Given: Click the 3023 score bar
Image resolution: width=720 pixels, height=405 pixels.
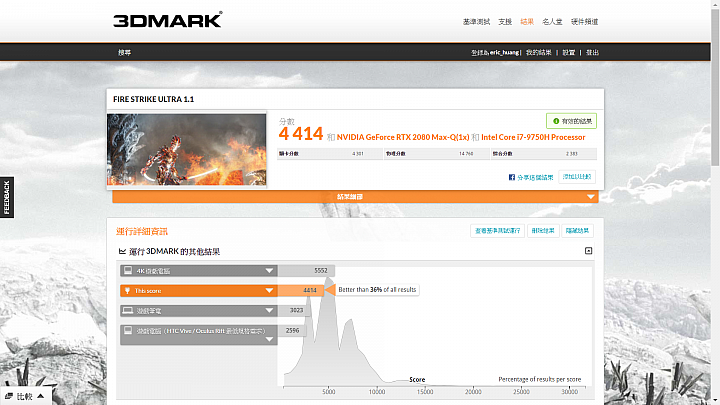Looking at the screenshot, I should pyautogui.click(x=294, y=311).
